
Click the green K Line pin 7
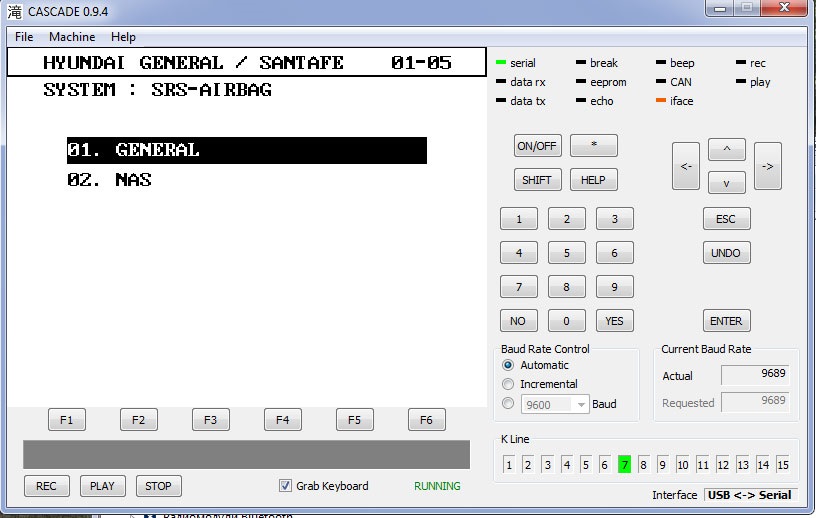[x=624, y=464]
